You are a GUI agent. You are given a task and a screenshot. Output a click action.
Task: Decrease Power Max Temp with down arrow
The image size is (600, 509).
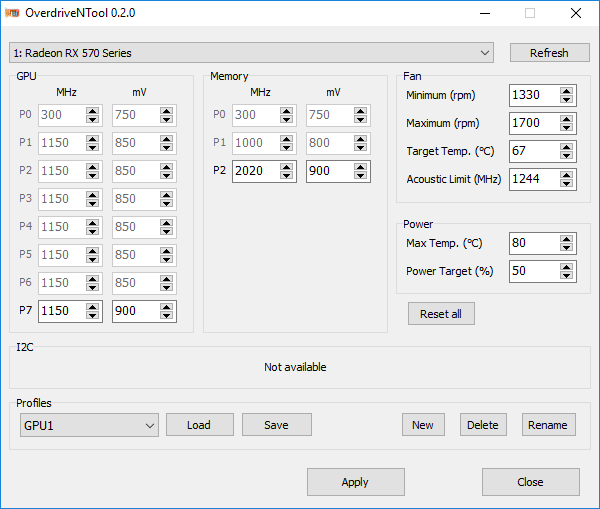tap(566, 248)
